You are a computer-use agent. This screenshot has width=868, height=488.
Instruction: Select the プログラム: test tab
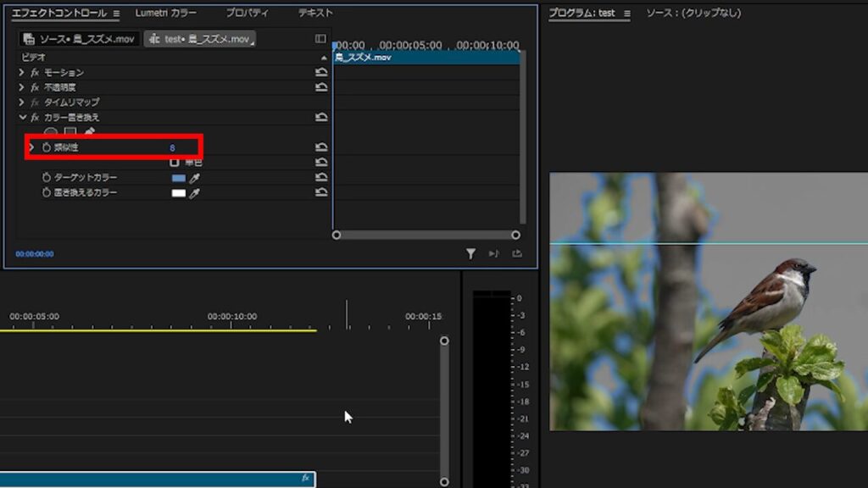[x=581, y=13]
